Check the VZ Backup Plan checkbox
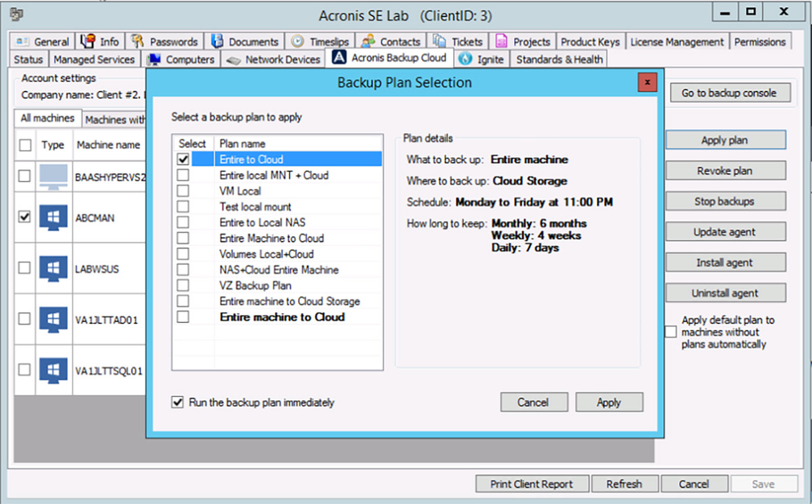 tap(183, 285)
